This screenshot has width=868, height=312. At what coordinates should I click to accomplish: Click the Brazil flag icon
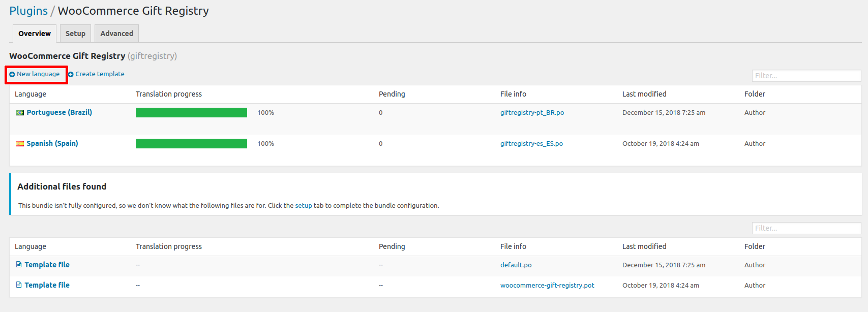click(x=20, y=113)
